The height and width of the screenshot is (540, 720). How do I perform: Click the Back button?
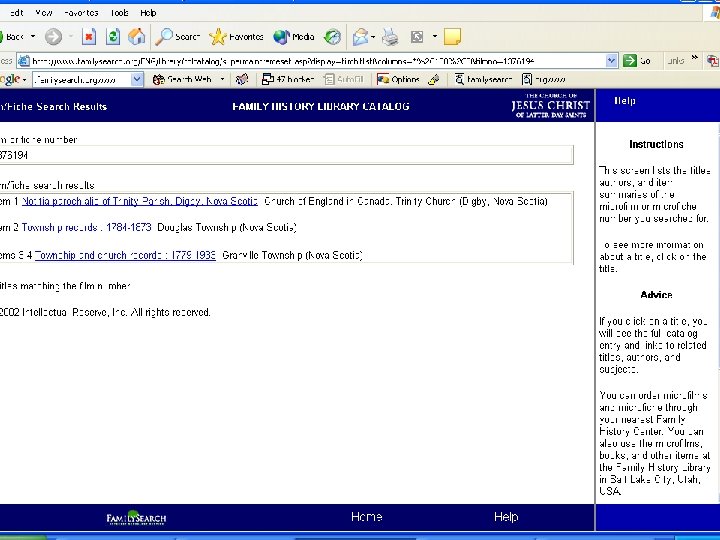(x=13, y=37)
